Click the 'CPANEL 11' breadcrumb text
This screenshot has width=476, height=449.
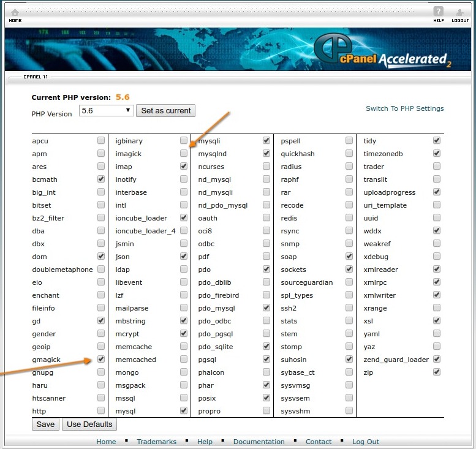pos(36,77)
